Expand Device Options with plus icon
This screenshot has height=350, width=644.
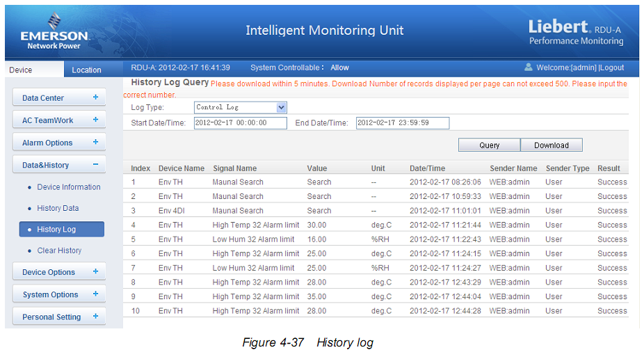tap(95, 272)
